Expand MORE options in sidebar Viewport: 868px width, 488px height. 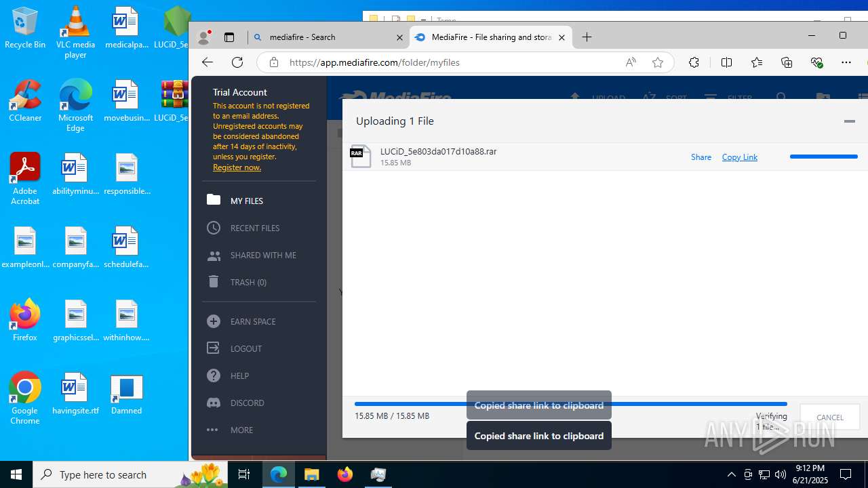pyautogui.click(x=259, y=430)
